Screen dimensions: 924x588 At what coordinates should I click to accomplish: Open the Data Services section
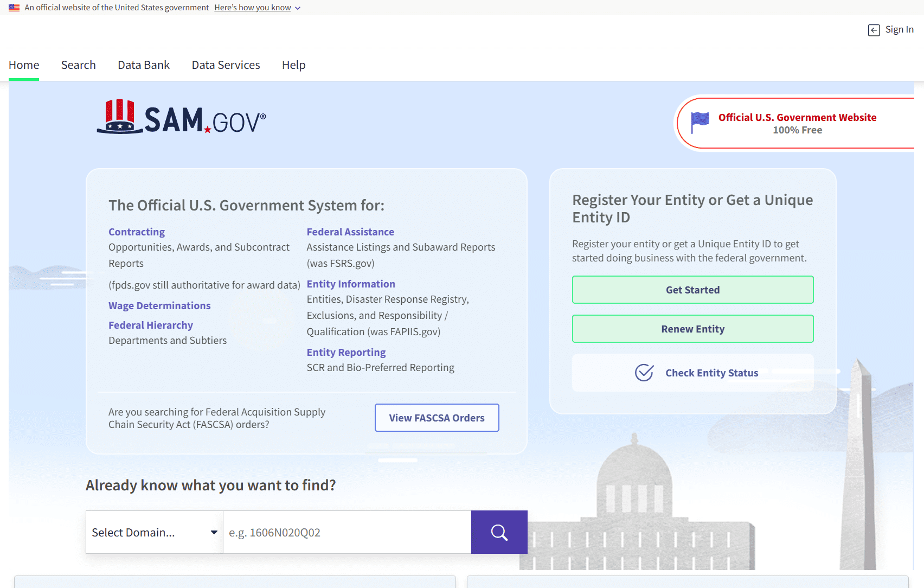[226, 65]
